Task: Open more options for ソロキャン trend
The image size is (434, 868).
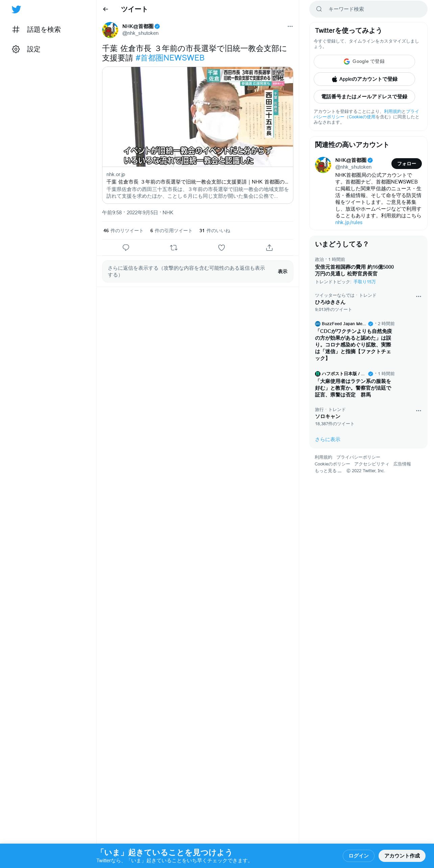Action: [418, 411]
